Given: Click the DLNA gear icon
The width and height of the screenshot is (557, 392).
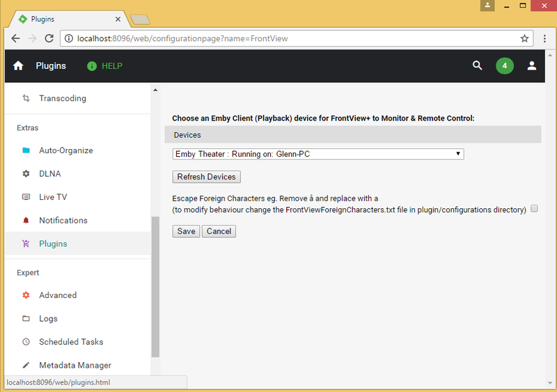Looking at the screenshot, I should [x=26, y=174].
